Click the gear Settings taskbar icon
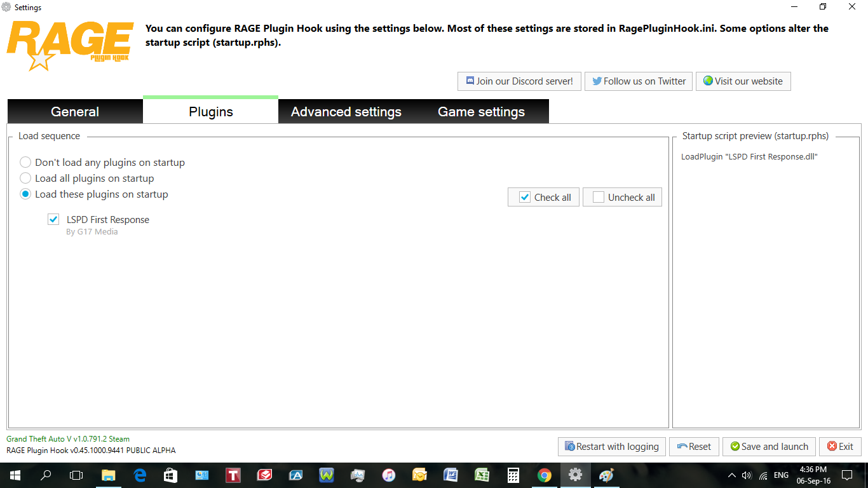 [576, 475]
